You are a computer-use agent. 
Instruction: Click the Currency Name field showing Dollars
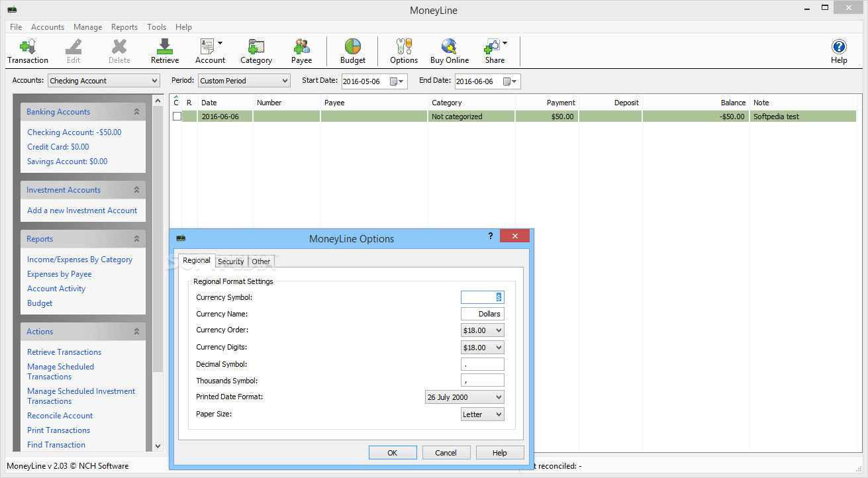coord(483,314)
